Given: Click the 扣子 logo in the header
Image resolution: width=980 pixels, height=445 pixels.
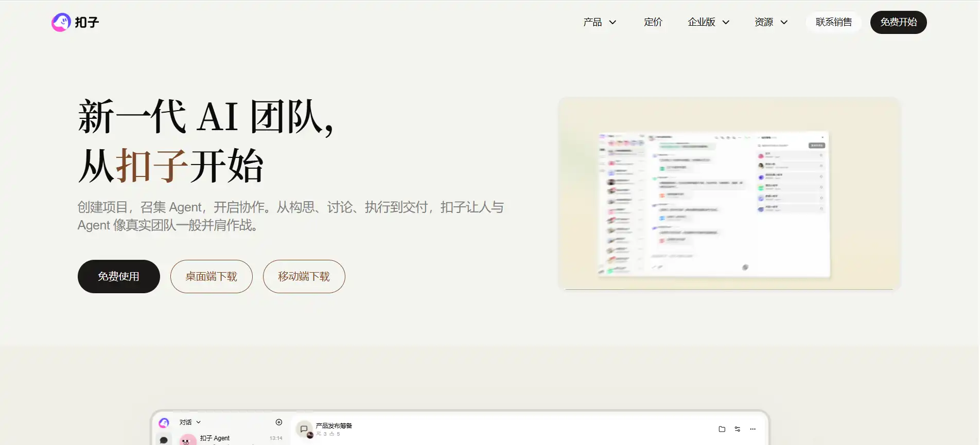Looking at the screenshot, I should (75, 22).
